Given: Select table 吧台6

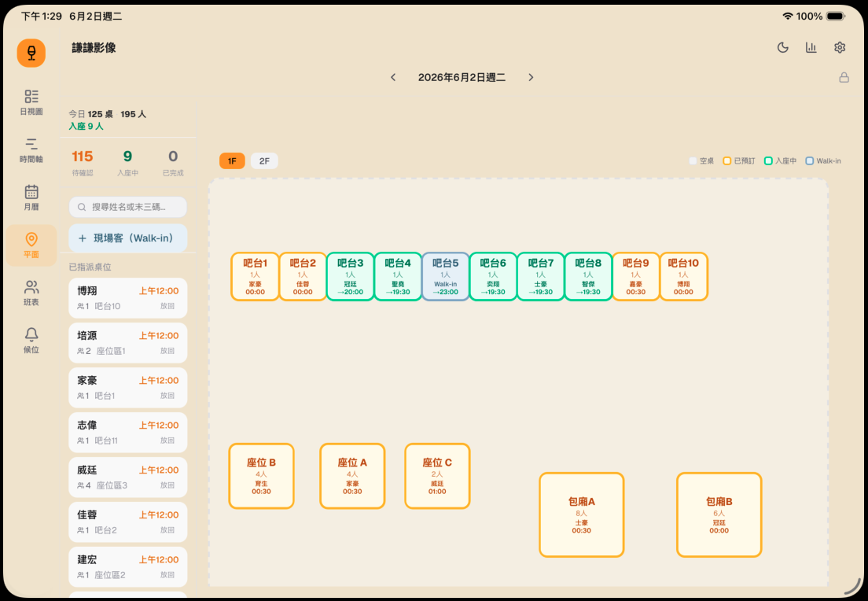Looking at the screenshot, I should tap(493, 276).
